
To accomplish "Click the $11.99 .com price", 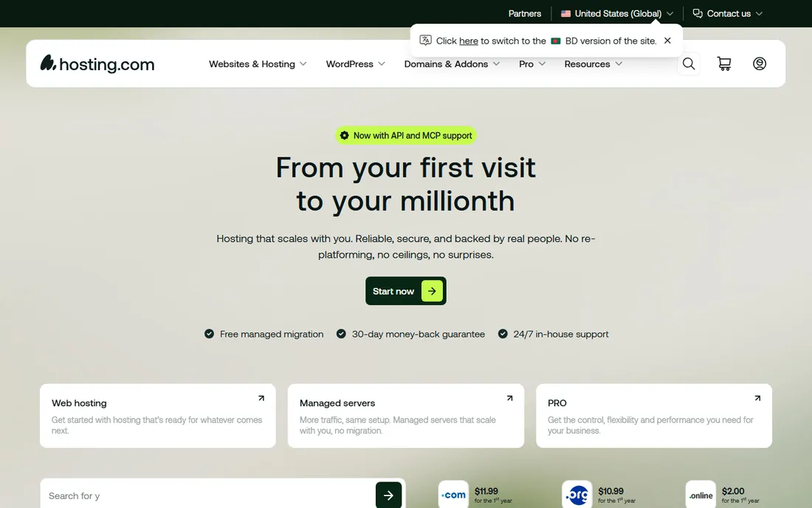I will point(486,491).
